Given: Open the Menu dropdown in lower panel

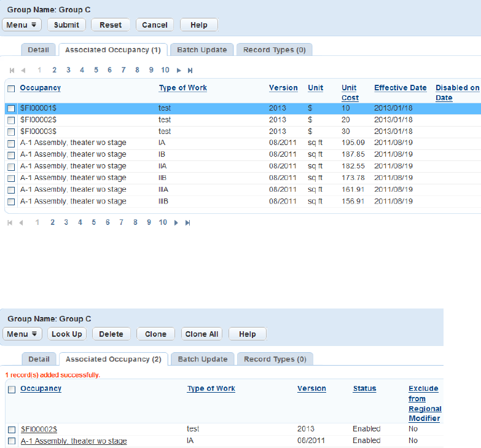Looking at the screenshot, I should 22,334.
